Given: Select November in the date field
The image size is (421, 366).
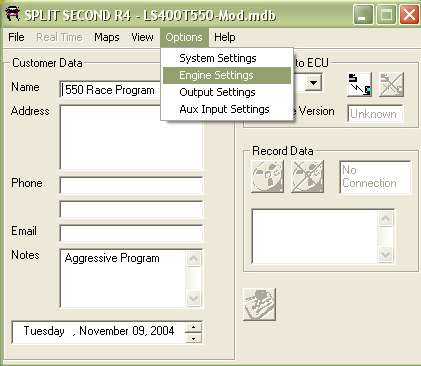Looking at the screenshot, I should pos(104,331).
